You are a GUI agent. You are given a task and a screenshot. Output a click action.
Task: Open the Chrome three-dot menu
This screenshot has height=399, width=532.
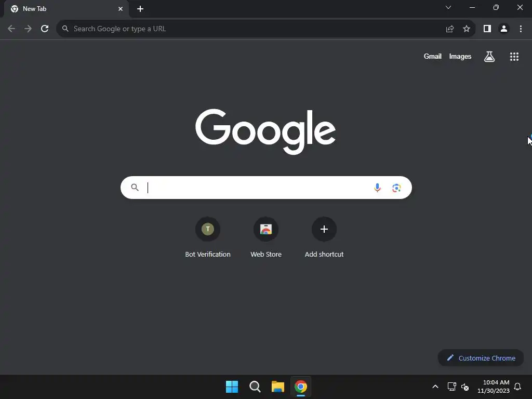[521, 29]
